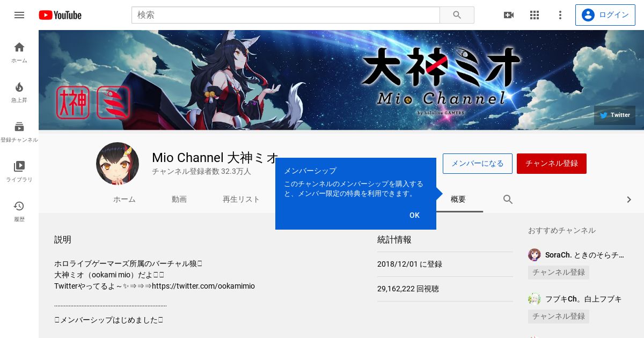This screenshot has height=338, width=644.
Task: Open ライブラリ library in sidebar
Action: [19, 172]
